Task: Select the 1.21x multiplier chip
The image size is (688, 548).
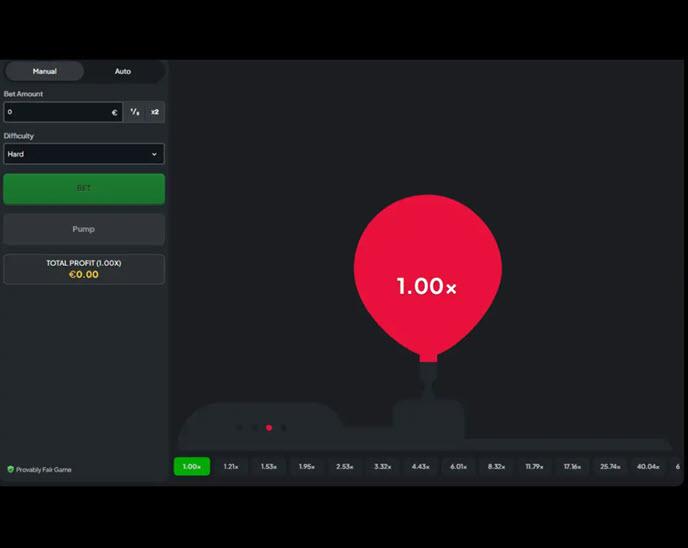Action: click(x=231, y=467)
